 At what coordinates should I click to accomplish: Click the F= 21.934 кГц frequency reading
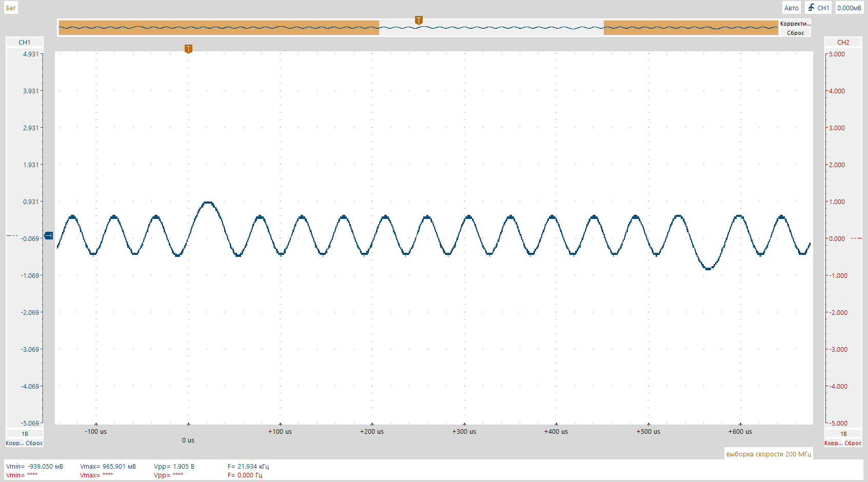(248, 466)
